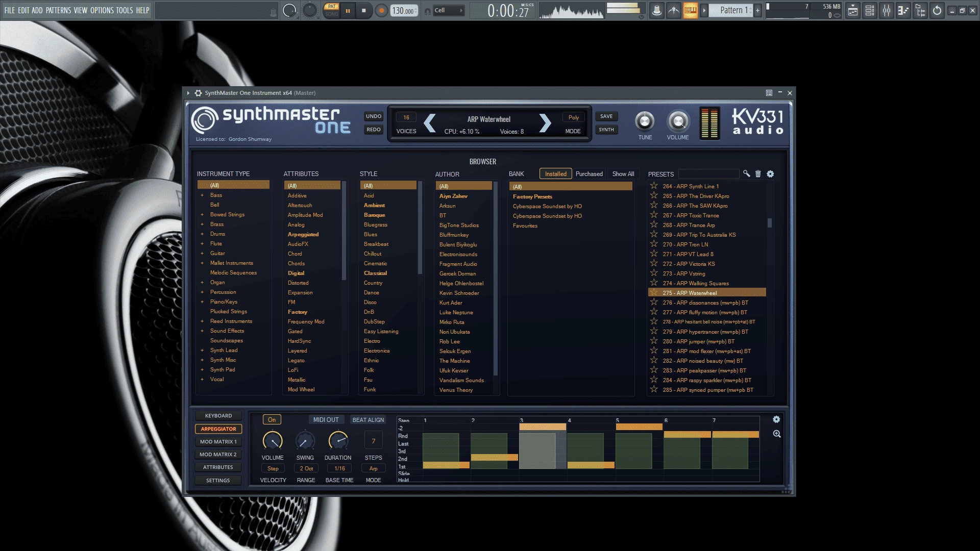Viewport: 980px width, 551px height.
Task: Toggle MIDI OUT in arpeggiator
Action: (326, 420)
